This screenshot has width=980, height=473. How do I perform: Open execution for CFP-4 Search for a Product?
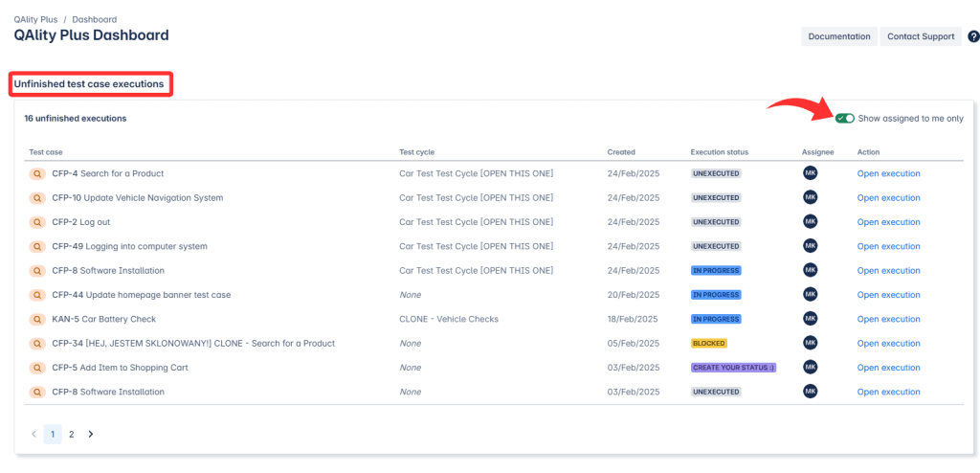[888, 173]
